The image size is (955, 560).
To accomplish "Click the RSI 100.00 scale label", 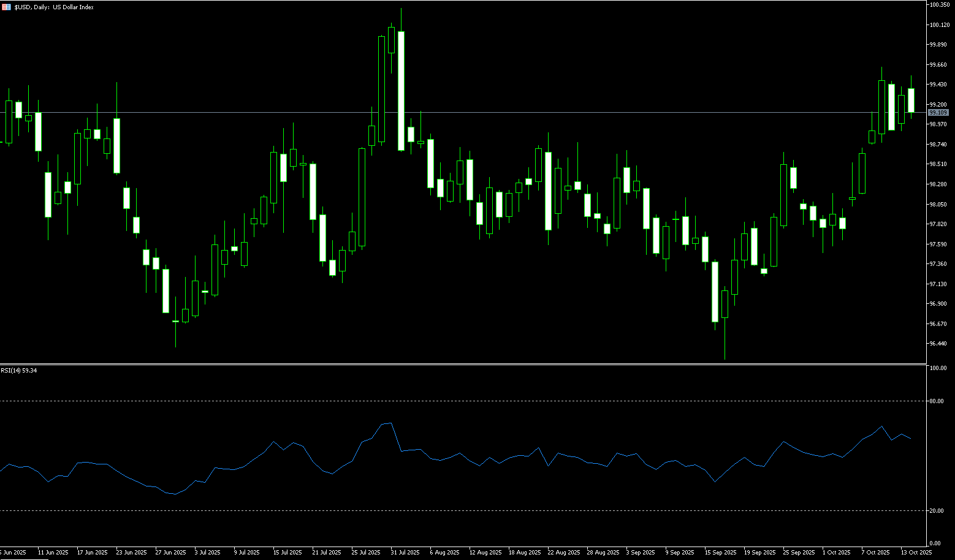I will point(938,368).
